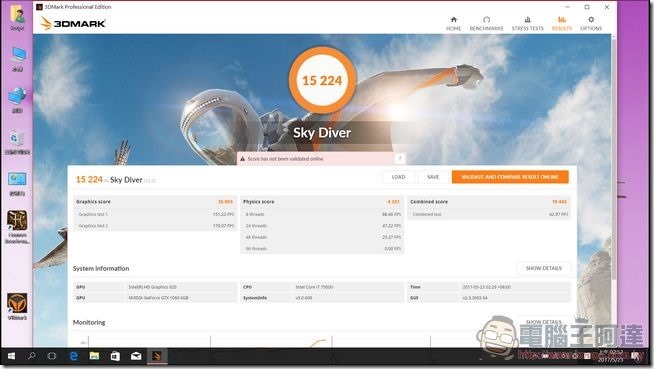Select the Network desktop icon

(17, 100)
